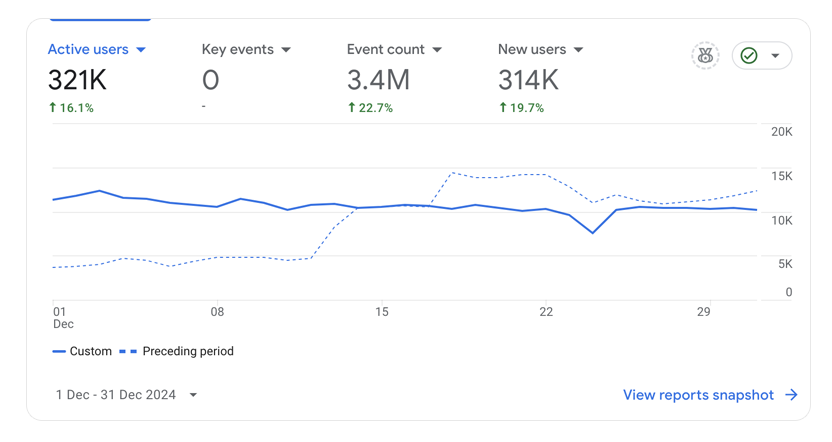832x442 pixels.
Task: Open the Key events dropdown arrow
Action: coord(286,50)
